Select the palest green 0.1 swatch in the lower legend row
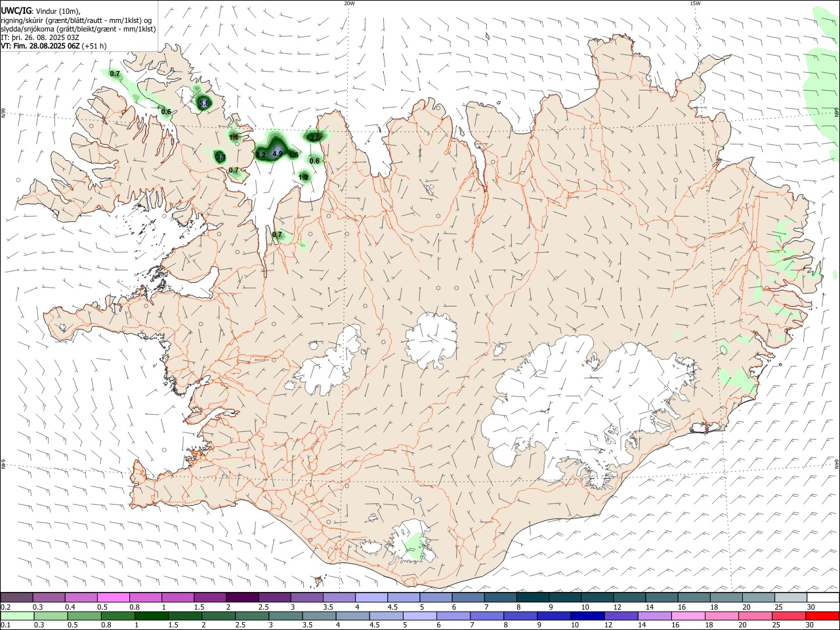Screen dimensions: 840x630 (x=17, y=616)
